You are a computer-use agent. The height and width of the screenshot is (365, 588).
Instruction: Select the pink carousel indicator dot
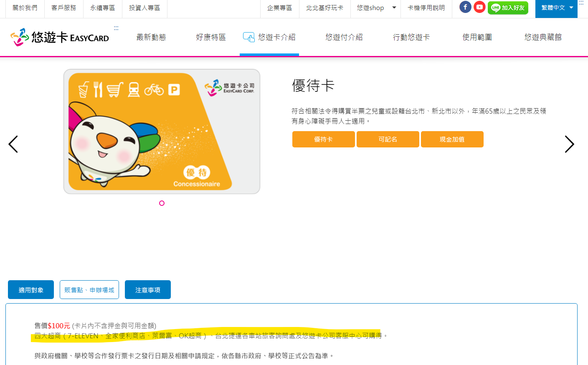click(x=162, y=203)
